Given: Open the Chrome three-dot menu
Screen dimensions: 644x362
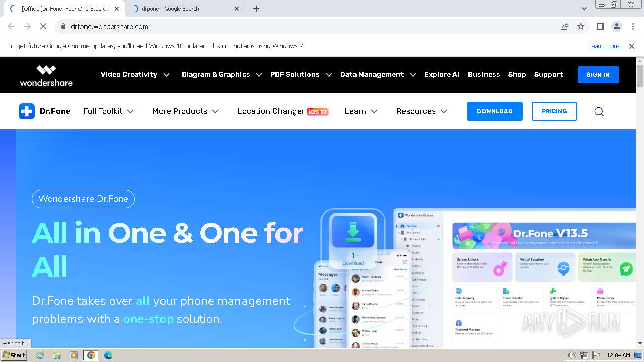Looking at the screenshot, I should point(633,27).
